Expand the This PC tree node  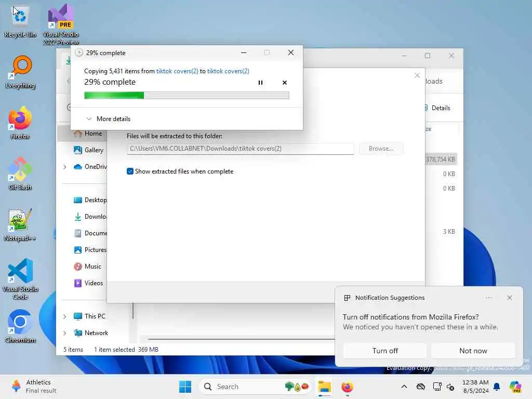click(x=65, y=316)
